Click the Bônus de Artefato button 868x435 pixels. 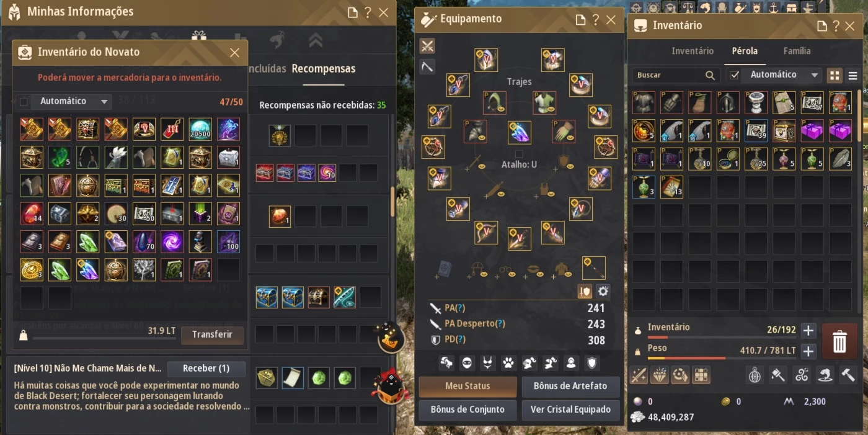pos(570,386)
